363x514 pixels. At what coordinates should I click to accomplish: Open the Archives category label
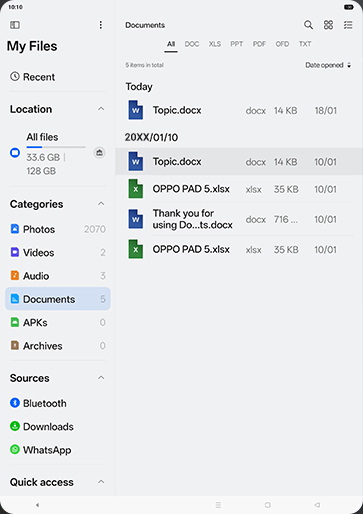tap(43, 346)
